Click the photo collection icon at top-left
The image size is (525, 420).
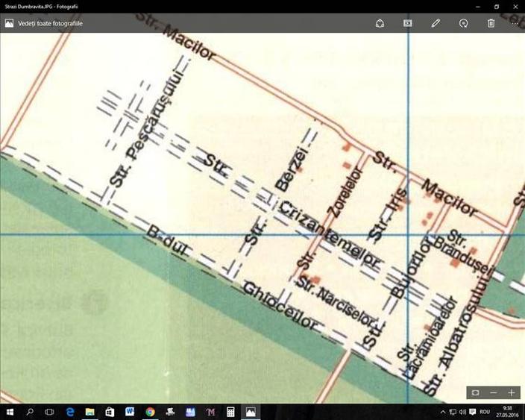9,23
